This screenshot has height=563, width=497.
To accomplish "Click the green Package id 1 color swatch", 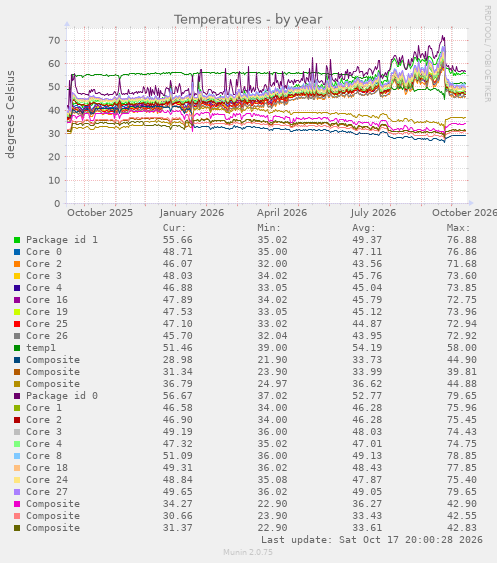I will click(x=17, y=240).
